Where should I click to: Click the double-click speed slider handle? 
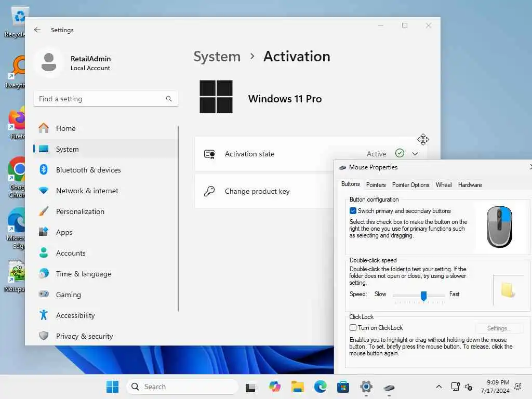[x=423, y=296]
